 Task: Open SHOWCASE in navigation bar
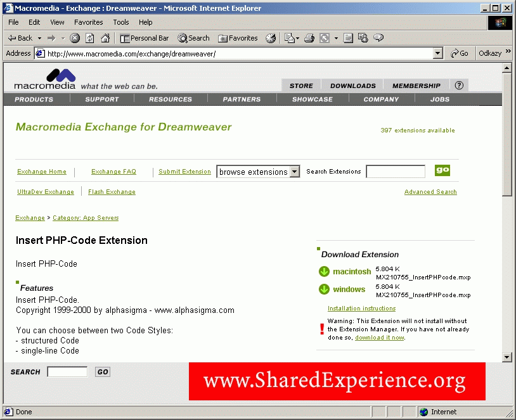[x=313, y=99]
